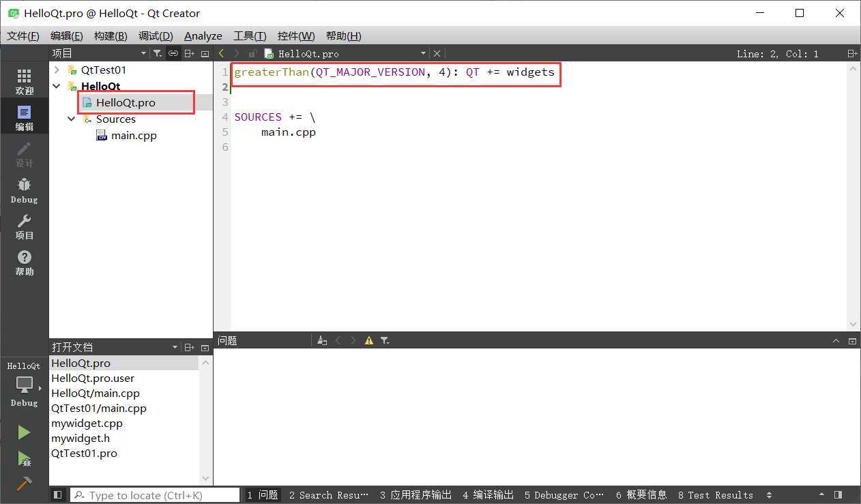Go to the previous issue
Image resolution: width=861 pixels, height=504 pixels.
(x=338, y=340)
